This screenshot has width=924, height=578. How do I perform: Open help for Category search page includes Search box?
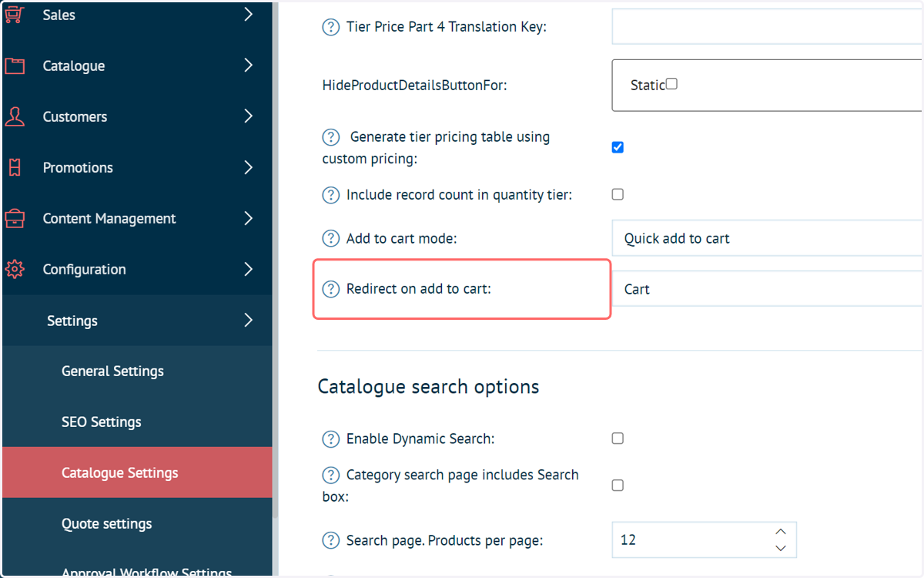tap(330, 475)
